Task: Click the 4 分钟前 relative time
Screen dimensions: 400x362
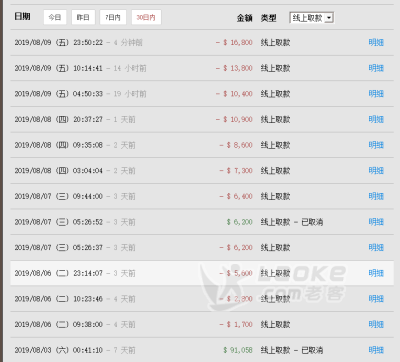Action: pos(128,43)
